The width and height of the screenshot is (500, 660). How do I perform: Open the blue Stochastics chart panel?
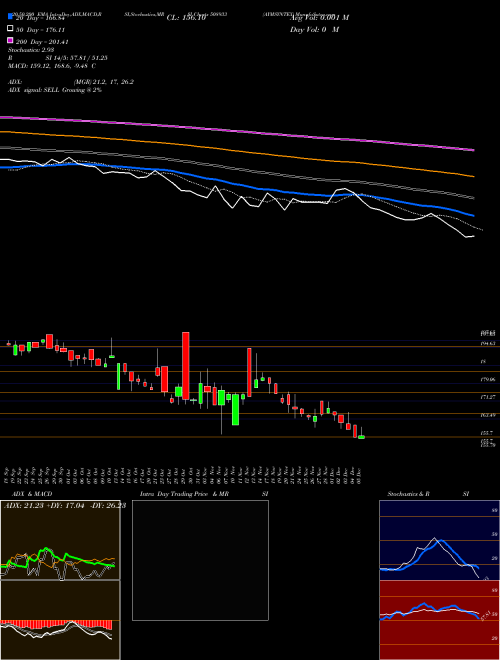point(439,540)
